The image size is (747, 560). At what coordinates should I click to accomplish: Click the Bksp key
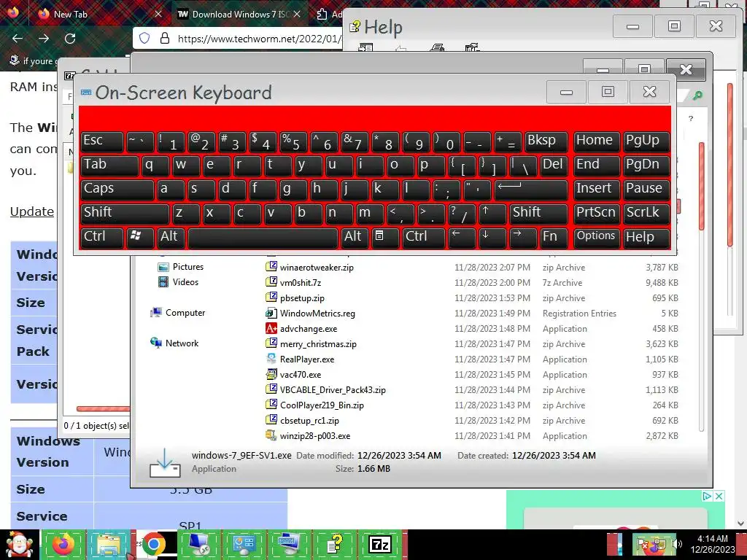pyautogui.click(x=546, y=142)
